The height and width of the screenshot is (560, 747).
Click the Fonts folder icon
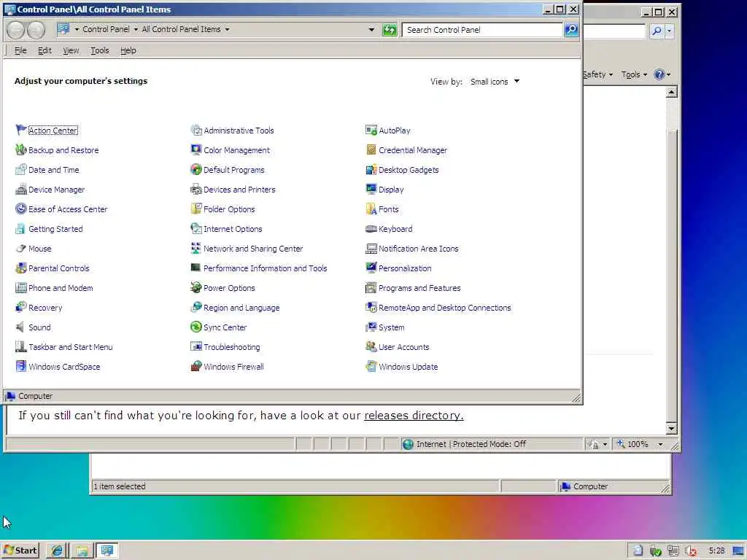[371, 209]
